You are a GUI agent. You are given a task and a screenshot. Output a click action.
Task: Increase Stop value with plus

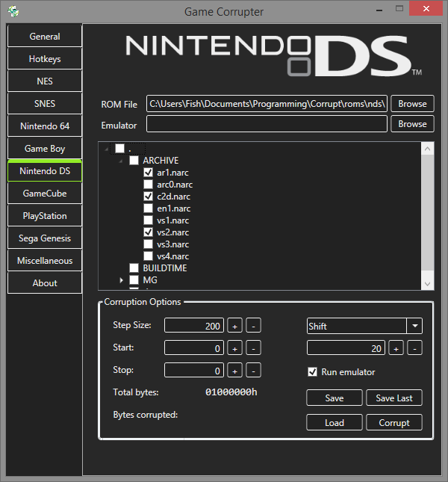[235, 370]
